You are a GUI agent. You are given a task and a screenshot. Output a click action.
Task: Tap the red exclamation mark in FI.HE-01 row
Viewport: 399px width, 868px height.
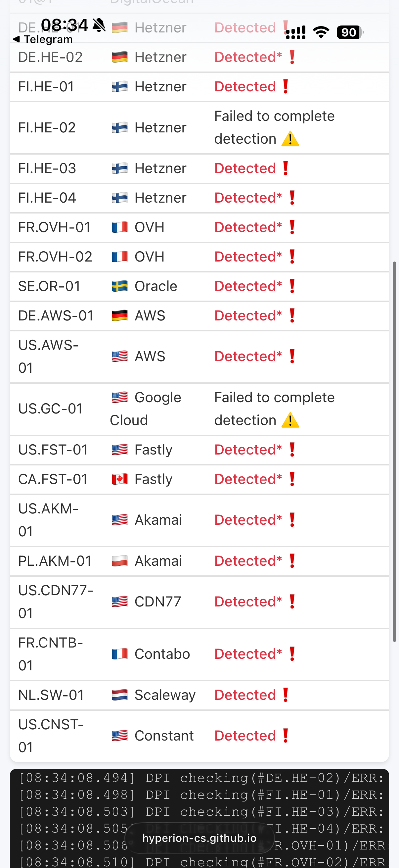coord(286,87)
